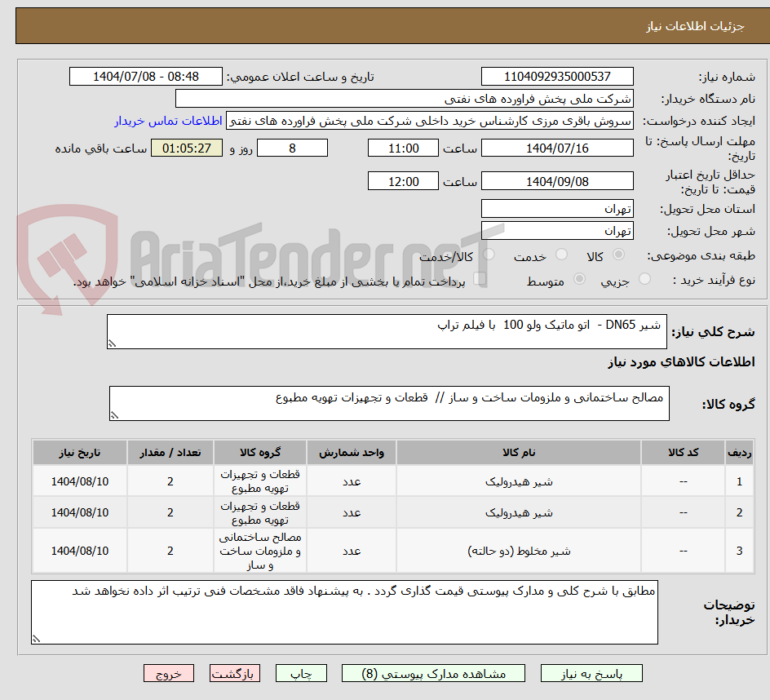Click the شماره نیاز field showing 1104092935000537
The width and height of the screenshot is (770, 700).
557,76
